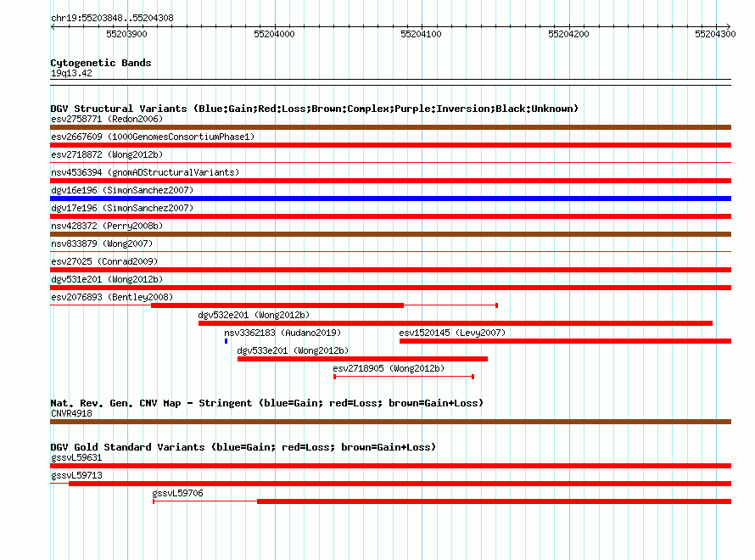Click the 19q13.42 cytogenetic band line
The height and width of the screenshot is (560, 755).
pos(390,82)
